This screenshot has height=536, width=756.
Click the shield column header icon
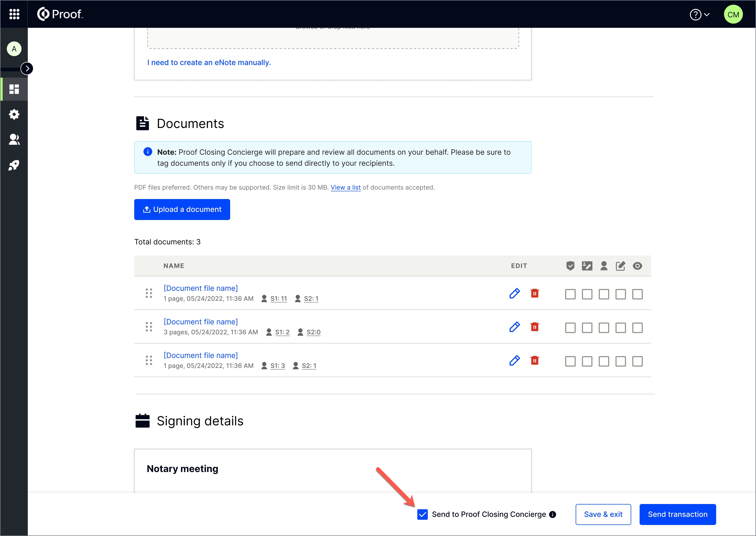570,266
